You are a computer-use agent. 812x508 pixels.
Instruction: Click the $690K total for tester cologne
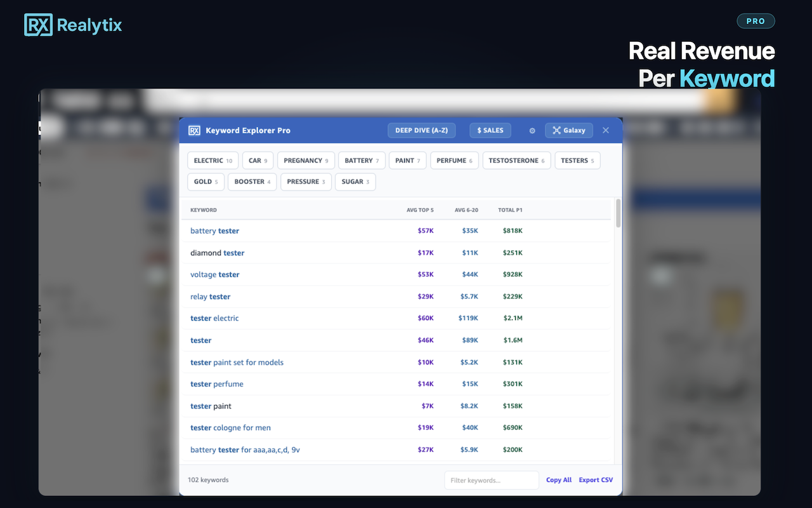coord(513,428)
